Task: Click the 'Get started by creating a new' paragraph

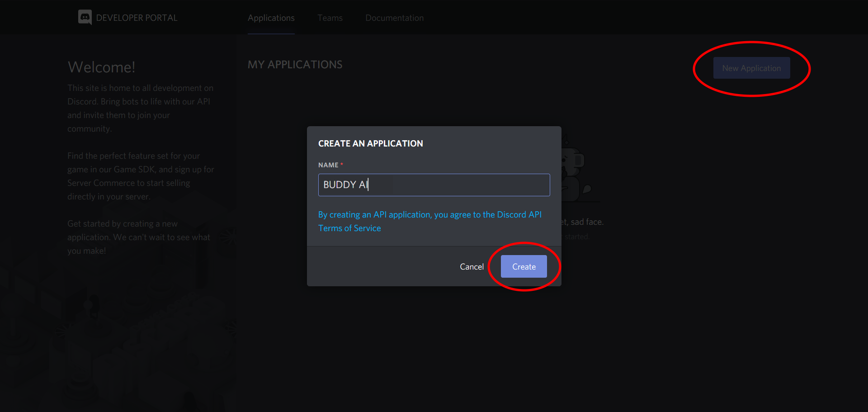Action: pyautogui.click(x=139, y=237)
